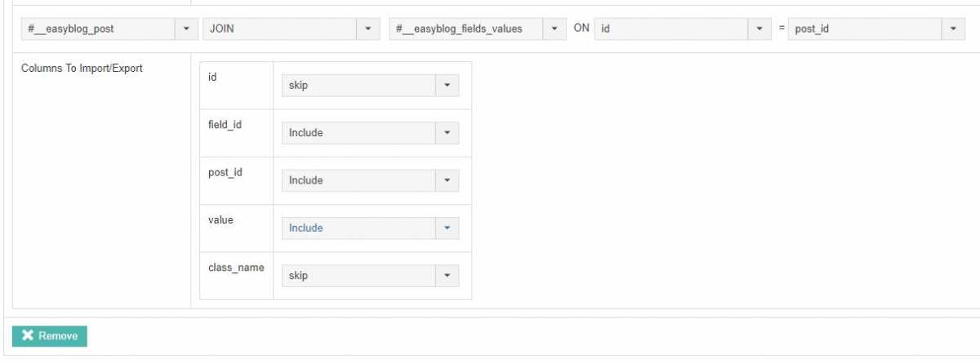This screenshot has width=980, height=363.
Task: Click arrow icon of post_id join select
Action: (954, 29)
